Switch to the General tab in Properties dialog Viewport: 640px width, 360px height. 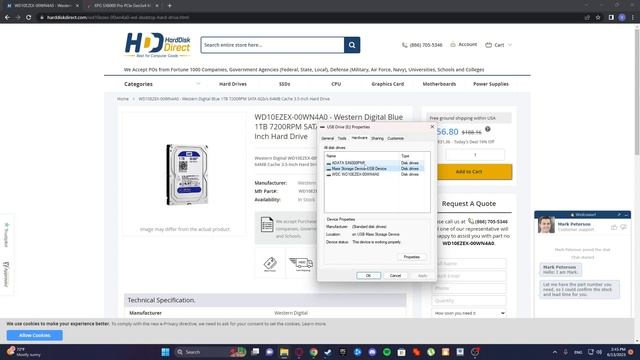pyautogui.click(x=328, y=138)
